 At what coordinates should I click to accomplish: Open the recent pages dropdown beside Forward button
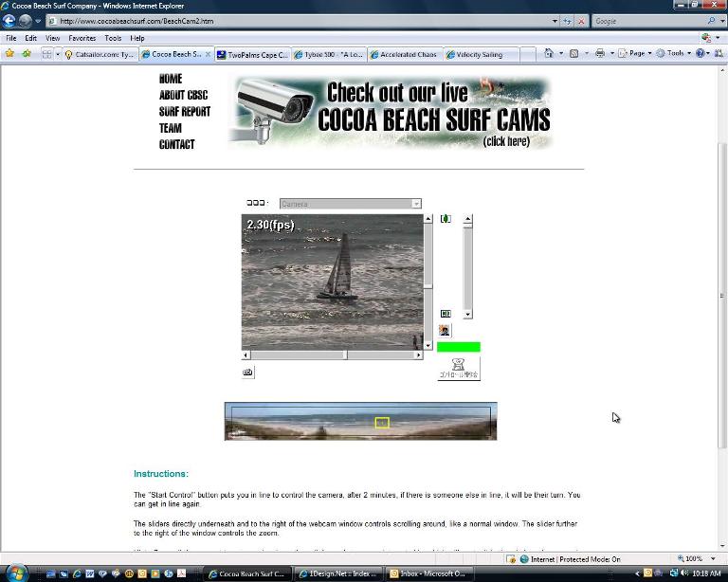(x=38, y=21)
